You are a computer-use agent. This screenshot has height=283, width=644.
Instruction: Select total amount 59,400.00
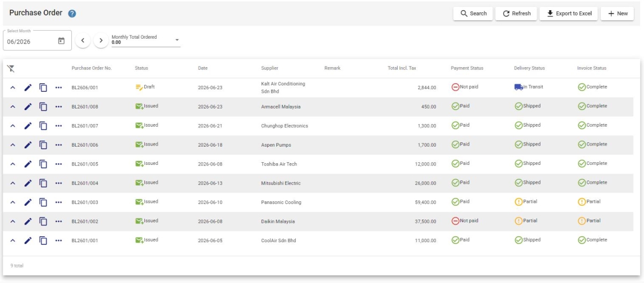coord(426,202)
